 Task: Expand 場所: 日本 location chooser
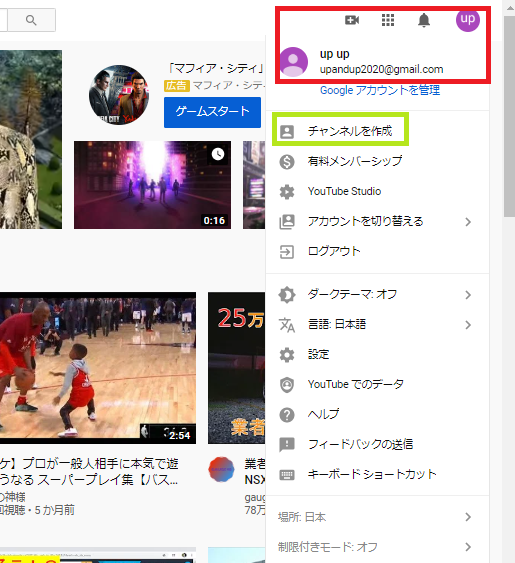pos(377,517)
